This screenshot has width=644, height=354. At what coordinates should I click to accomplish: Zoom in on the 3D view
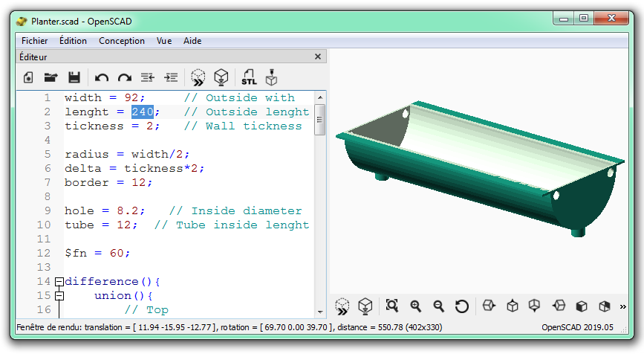pyautogui.click(x=416, y=306)
